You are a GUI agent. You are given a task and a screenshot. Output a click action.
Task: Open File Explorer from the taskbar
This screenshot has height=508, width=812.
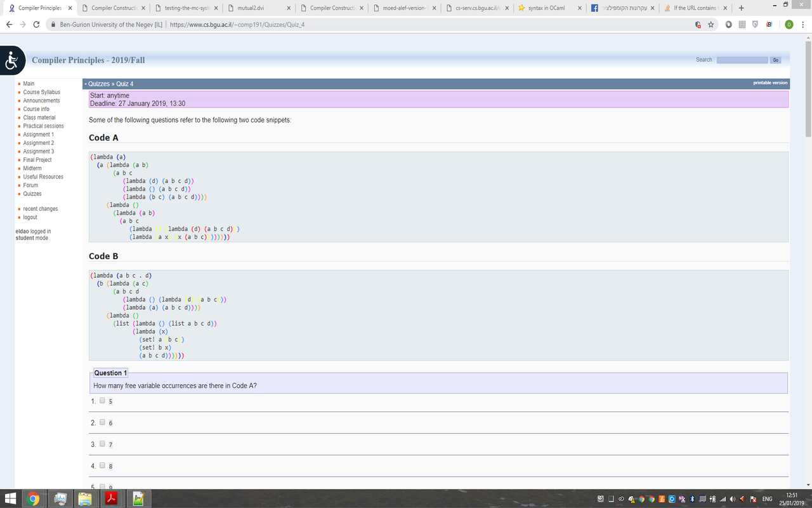coord(85,499)
